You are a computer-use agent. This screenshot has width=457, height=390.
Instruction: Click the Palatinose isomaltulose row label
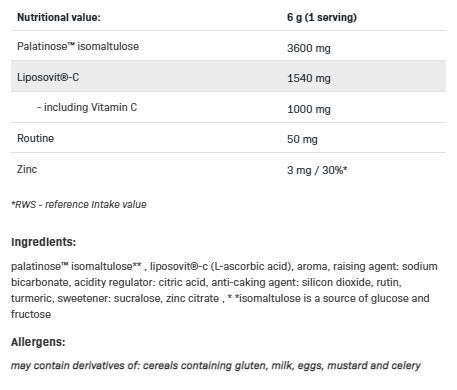pyautogui.click(x=78, y=46)
